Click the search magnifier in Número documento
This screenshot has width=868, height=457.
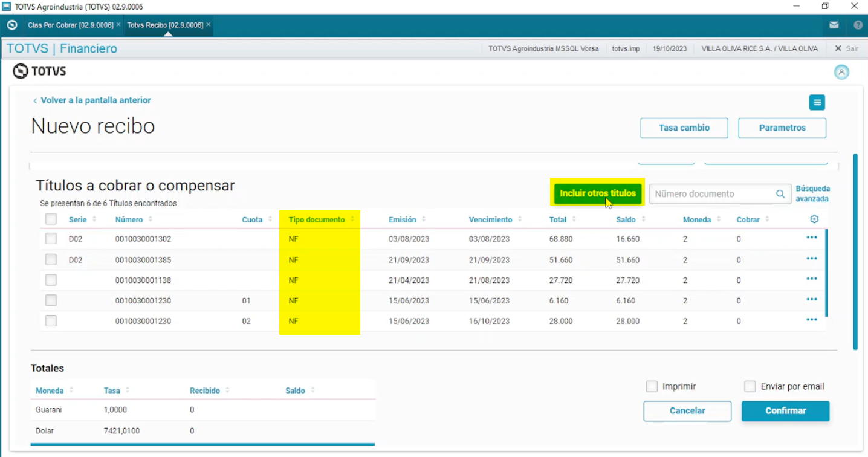780,194
